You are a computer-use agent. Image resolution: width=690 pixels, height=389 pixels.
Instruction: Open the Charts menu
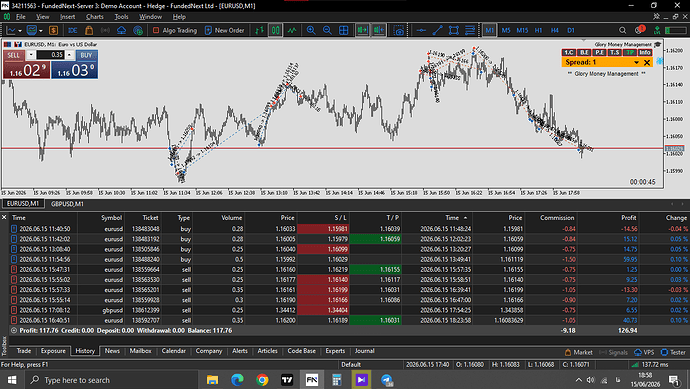(95, 17)
